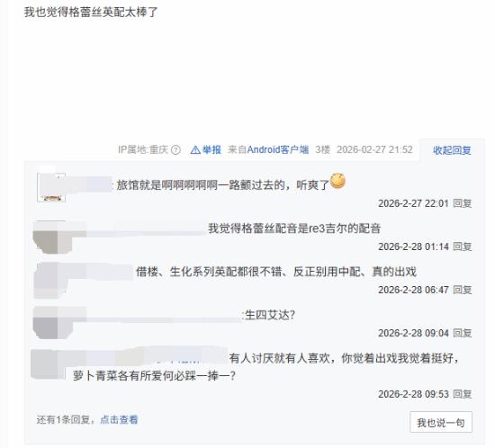Click the fourth commenter's blurred avatar

(x=53, y=322)
